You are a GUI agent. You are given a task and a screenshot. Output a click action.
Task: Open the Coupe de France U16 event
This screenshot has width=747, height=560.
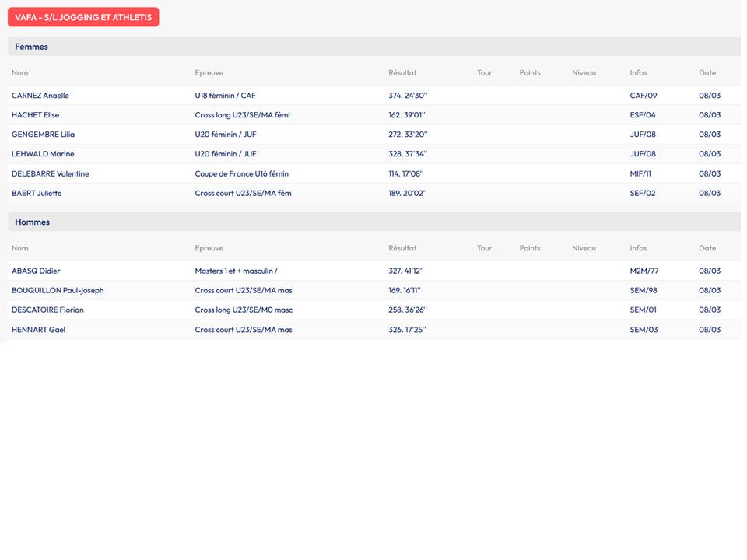coord(241,173)
